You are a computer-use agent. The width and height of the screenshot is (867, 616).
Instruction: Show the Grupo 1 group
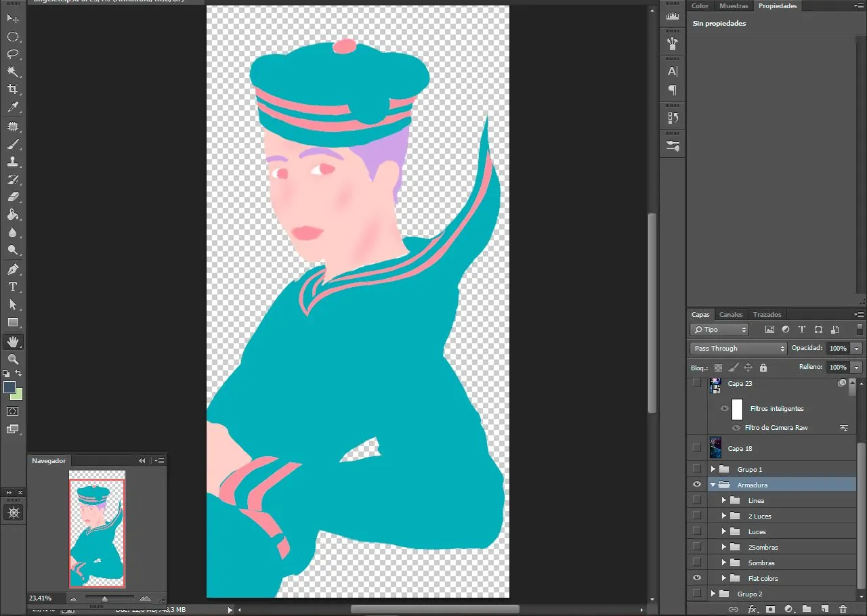[697, 469]
